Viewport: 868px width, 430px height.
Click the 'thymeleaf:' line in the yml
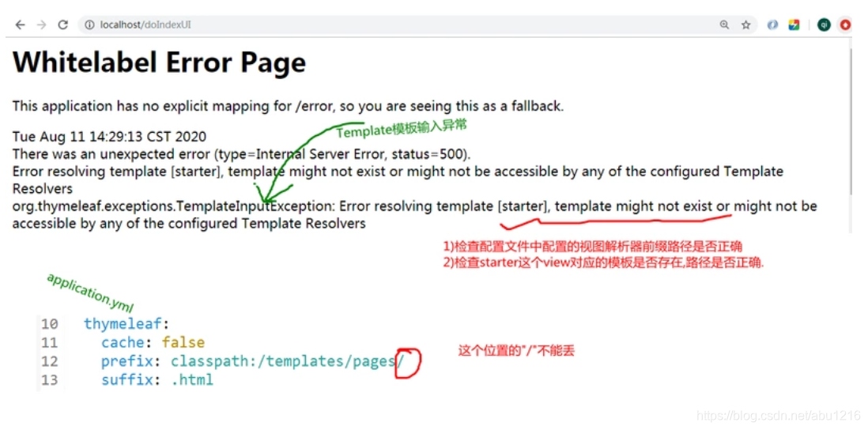pyautogui.click(x=127, y=324)
